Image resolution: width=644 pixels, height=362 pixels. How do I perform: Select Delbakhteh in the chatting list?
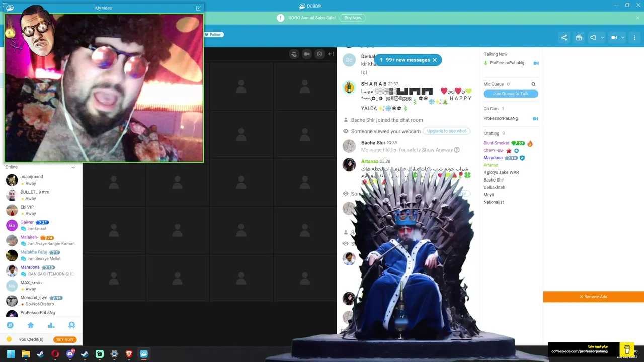[x=494, y=187]
